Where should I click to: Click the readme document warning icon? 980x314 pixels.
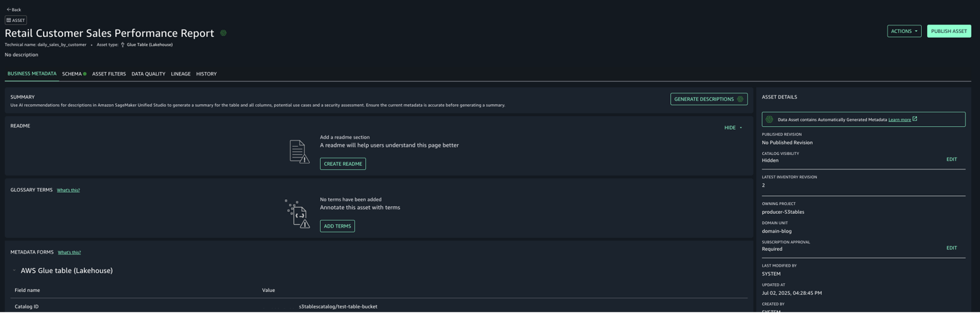299,152
